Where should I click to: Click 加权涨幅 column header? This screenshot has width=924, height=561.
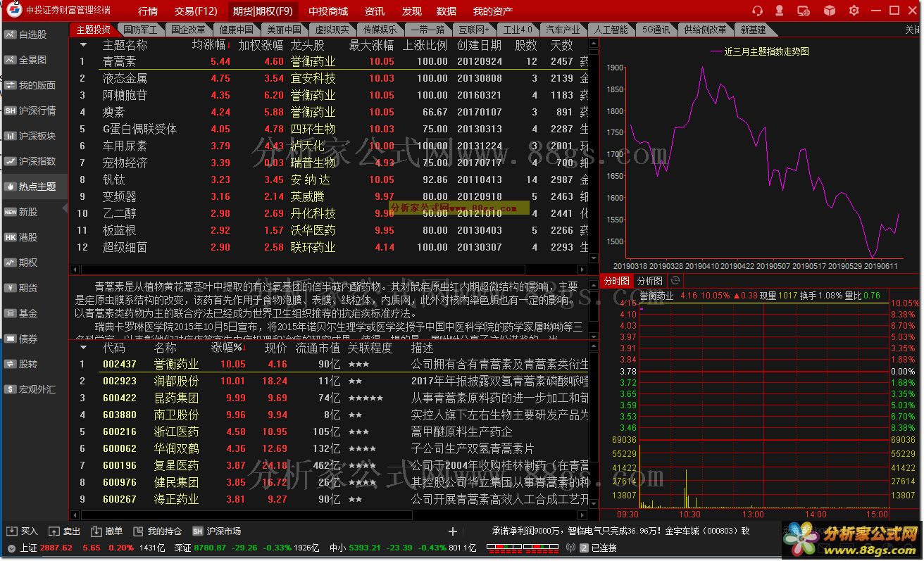261,44
